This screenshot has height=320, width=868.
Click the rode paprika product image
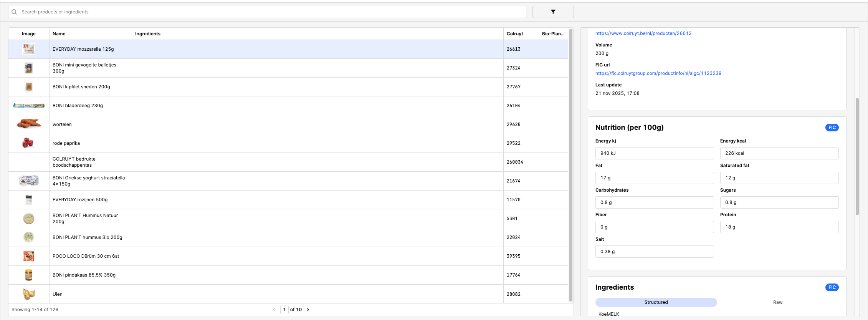coord(28,143)
